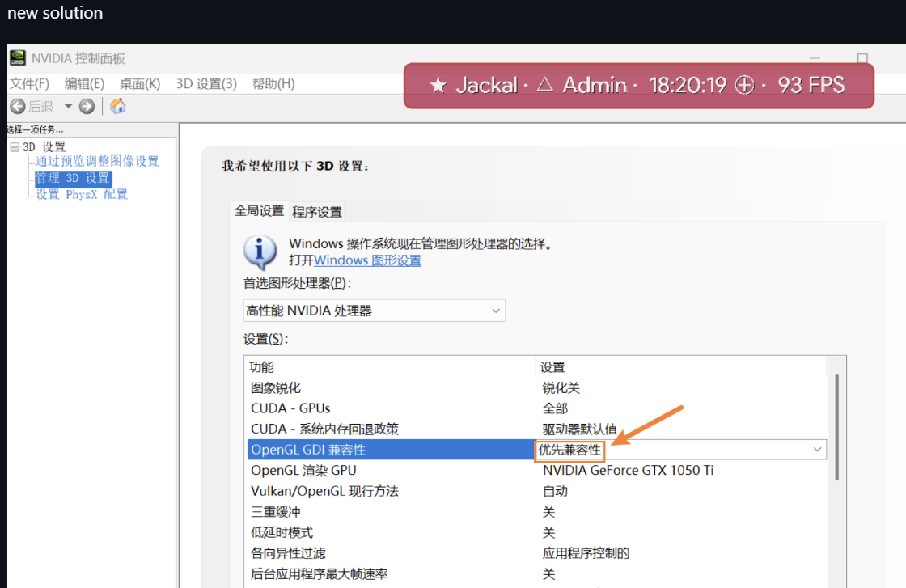Open the 桌面(K) menu
906x588 pixels.
click(x=140, y=84)
